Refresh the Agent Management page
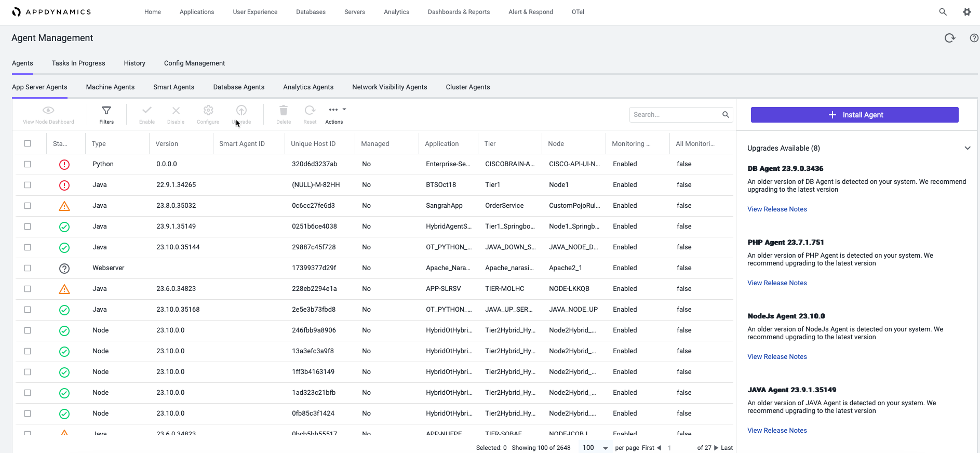 [x=949, y=38]
